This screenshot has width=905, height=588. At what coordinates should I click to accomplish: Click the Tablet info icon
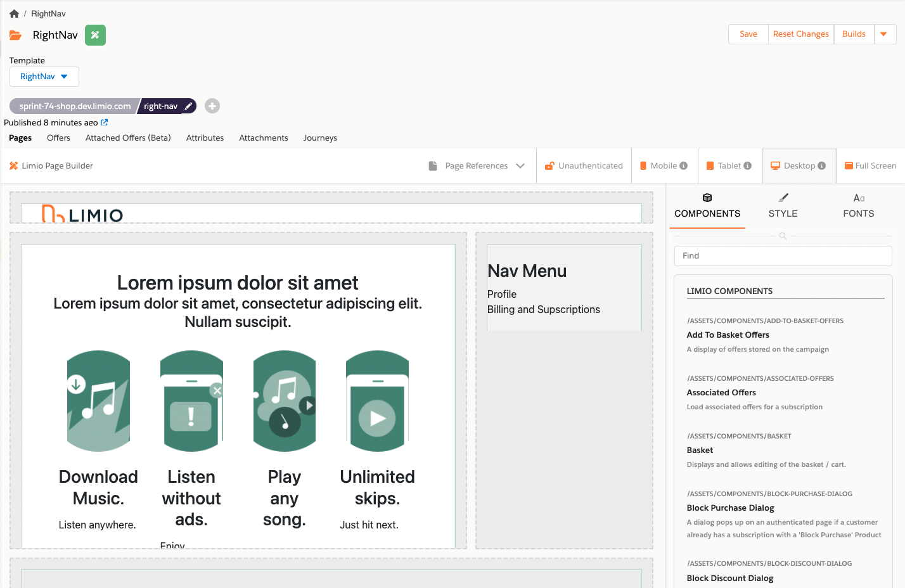pos(748,166)
